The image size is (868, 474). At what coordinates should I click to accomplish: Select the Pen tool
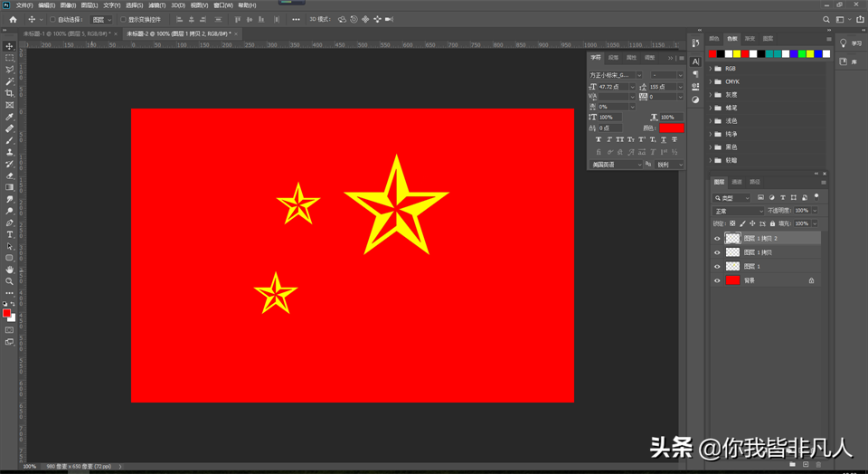point(9,223)
